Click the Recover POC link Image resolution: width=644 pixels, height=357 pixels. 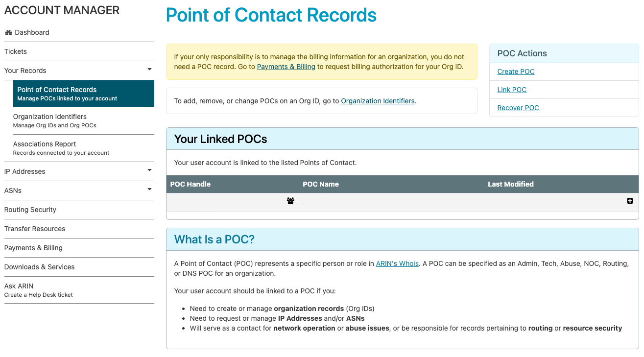[x=518, y=108]
